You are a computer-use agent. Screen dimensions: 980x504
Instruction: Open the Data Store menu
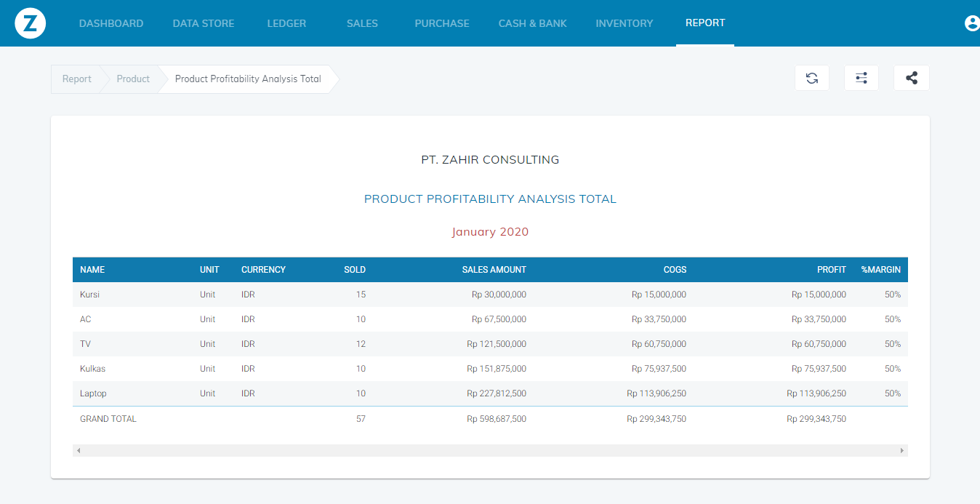tap(204, 23)
